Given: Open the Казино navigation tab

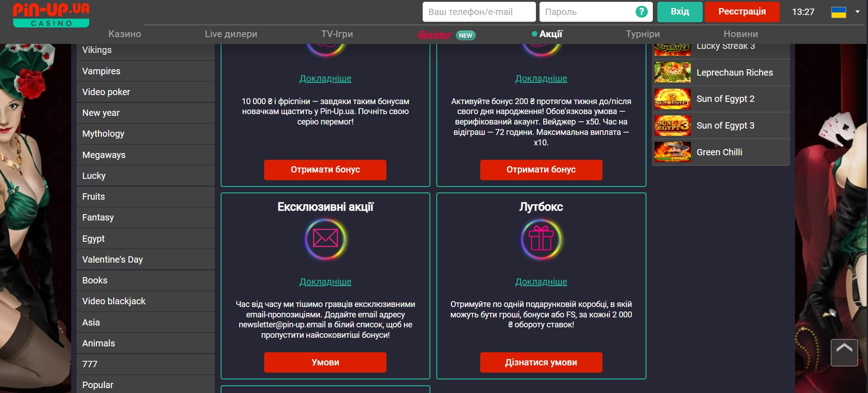Looking at the screenshot, I should [125, 34].
